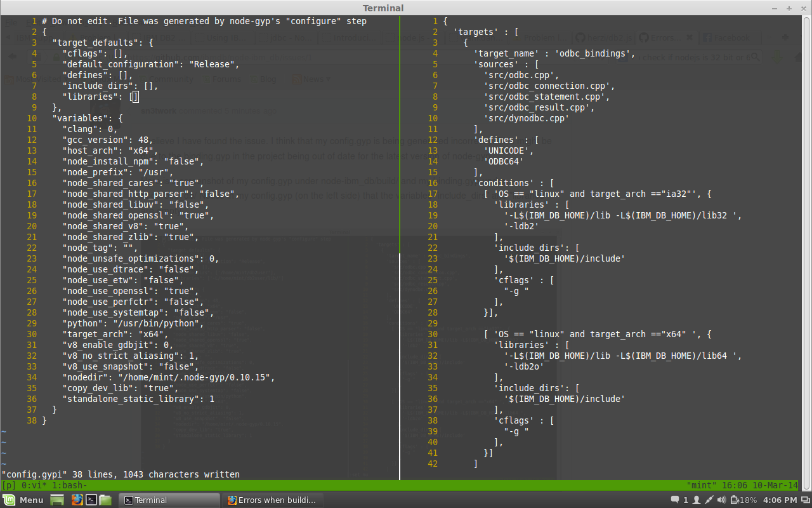Click the "nodedir" path line

(x=169, y=377)
